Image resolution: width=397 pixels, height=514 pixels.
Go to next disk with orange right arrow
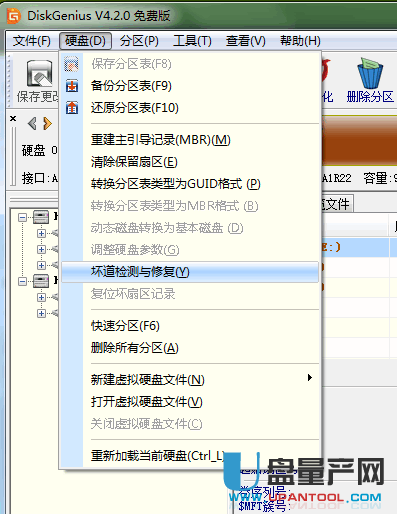coord(48,123)
